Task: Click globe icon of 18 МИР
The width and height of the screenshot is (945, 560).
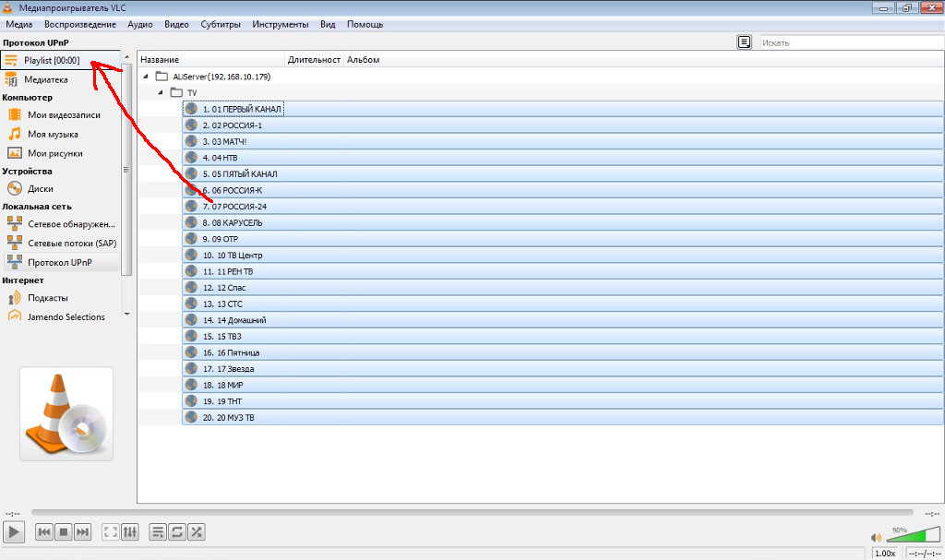Action: tap(191, 384)
